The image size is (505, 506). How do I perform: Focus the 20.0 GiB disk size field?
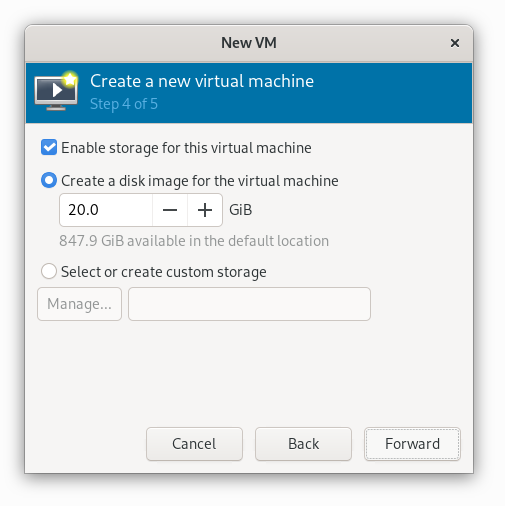106,210
